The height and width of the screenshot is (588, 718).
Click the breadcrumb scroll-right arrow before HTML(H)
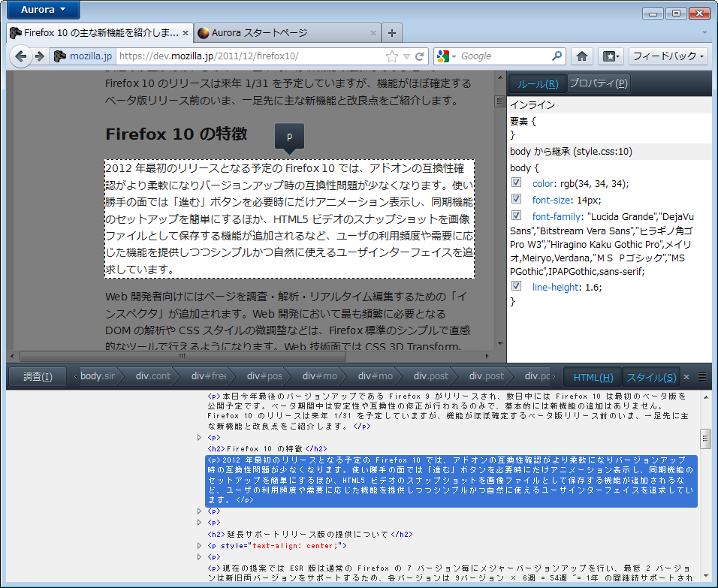554,376
